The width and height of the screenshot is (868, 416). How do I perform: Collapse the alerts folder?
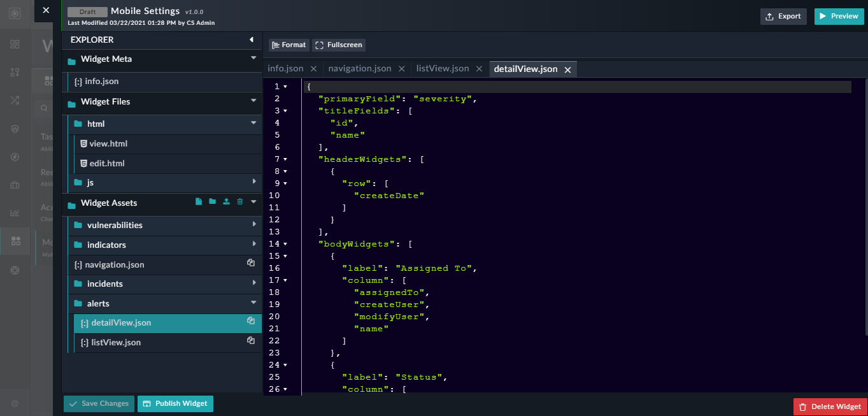tap(253, 303)
